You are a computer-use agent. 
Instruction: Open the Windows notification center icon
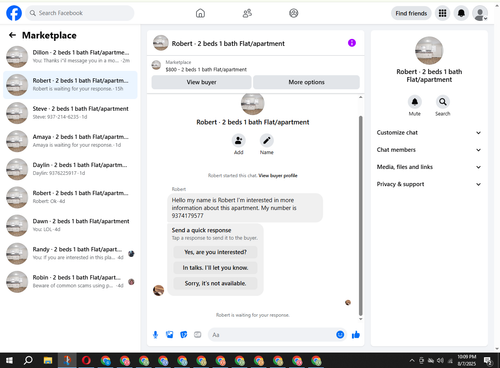click(488, 360)
